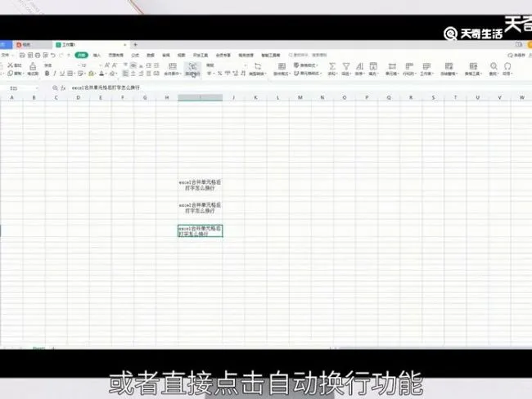Toggle the Wrap Text button
This screenshot has width=532, height=399.
pos(192,69)
